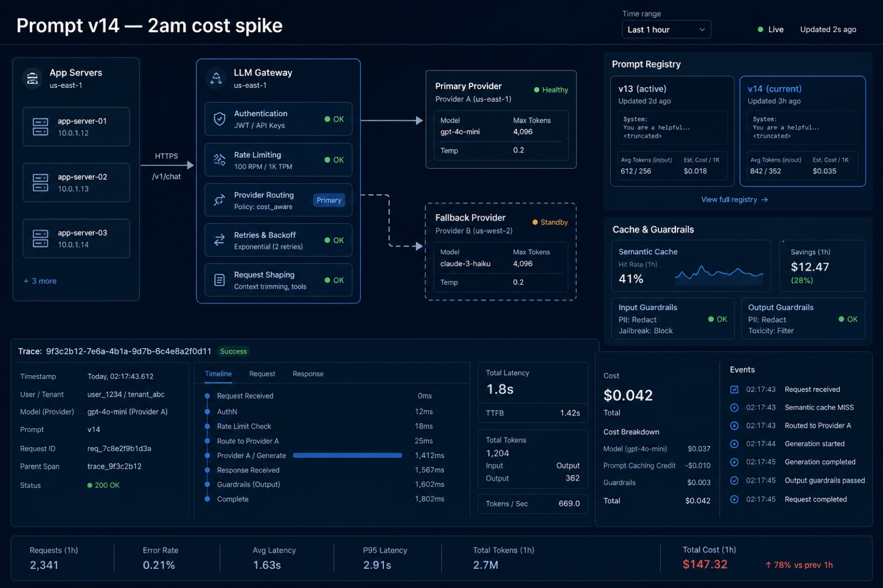The height and width of the screenshot is (588, 883).
Task: Click the app-server-02 server icon
Action: tap(40, 183)
